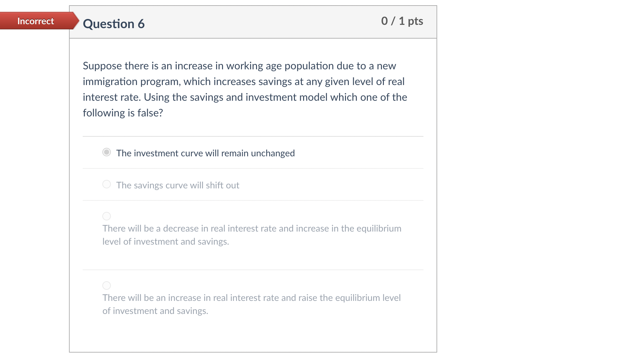Image resolution: width=618 pixels, height=364 pixels.
Task: Click the question header bar
Action: (253, 22)
